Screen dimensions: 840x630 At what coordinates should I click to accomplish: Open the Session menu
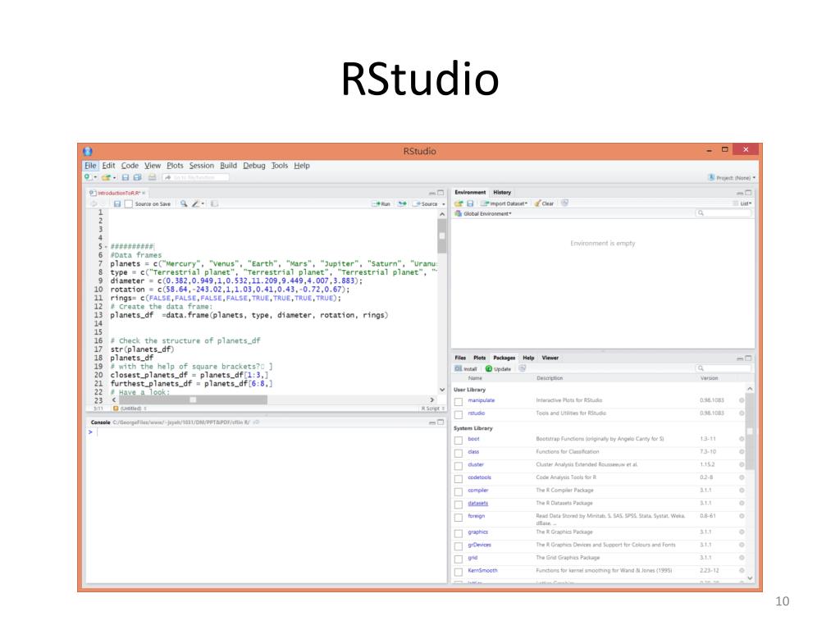tap(202, 166)
